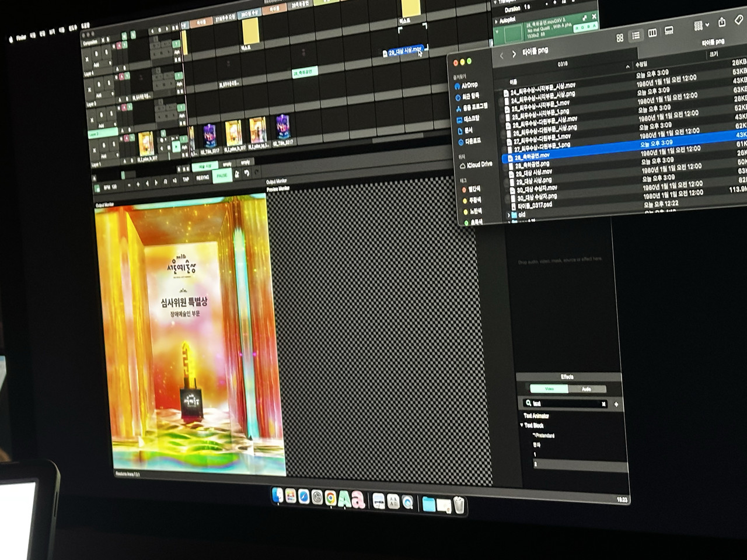Open the Trash in the Dock
This screenshot has width=747, height=560.
(x=459, y=505)
